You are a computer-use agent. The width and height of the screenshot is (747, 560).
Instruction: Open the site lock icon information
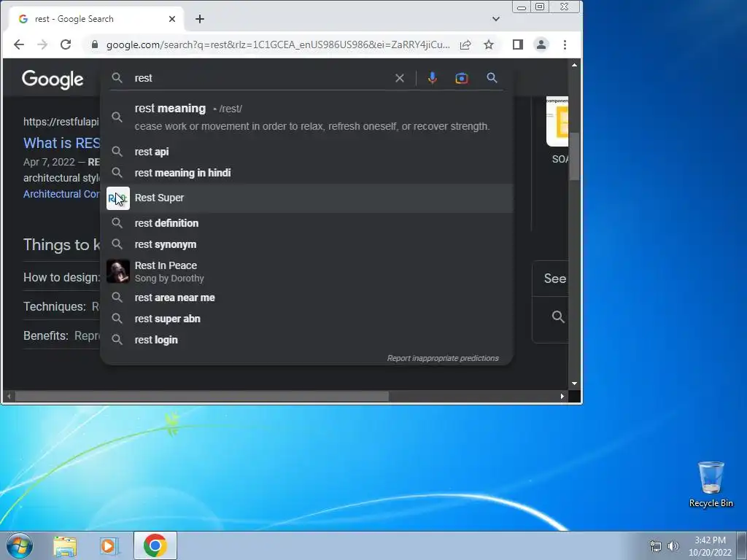click(95, 44)
